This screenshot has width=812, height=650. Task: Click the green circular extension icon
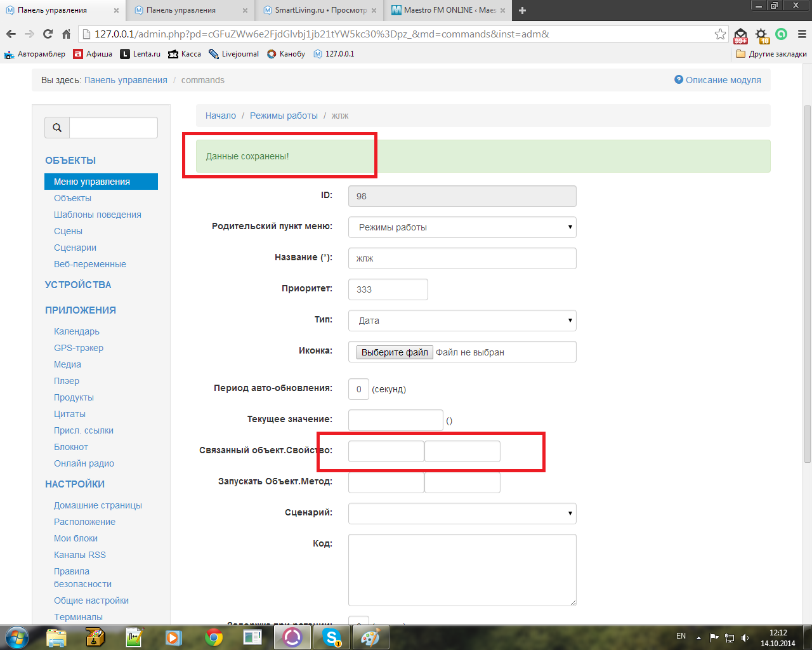click(x=782, y=34)
